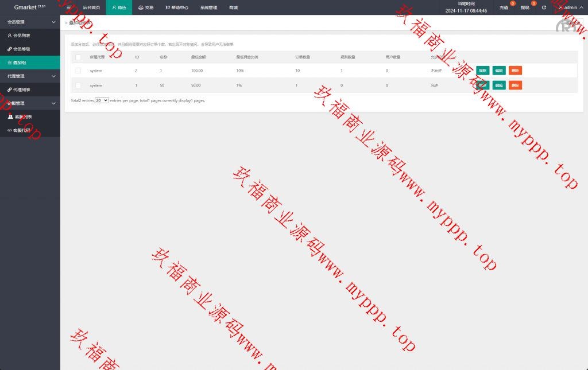The height and width of the screenshot is (370, 588).
Task: Click the refresh icon in top bar
Action: pyautogui.click(x=544, y=7)
